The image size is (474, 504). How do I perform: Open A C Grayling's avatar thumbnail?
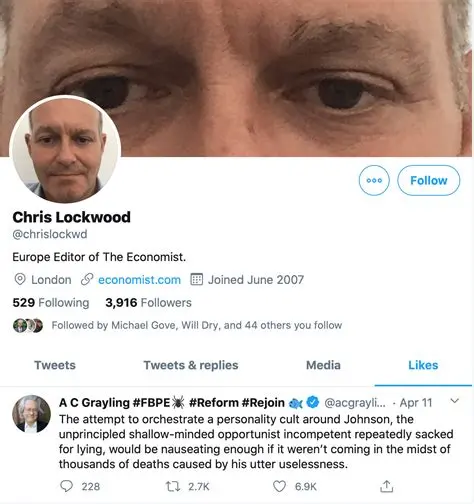click(x=31, y=414)
